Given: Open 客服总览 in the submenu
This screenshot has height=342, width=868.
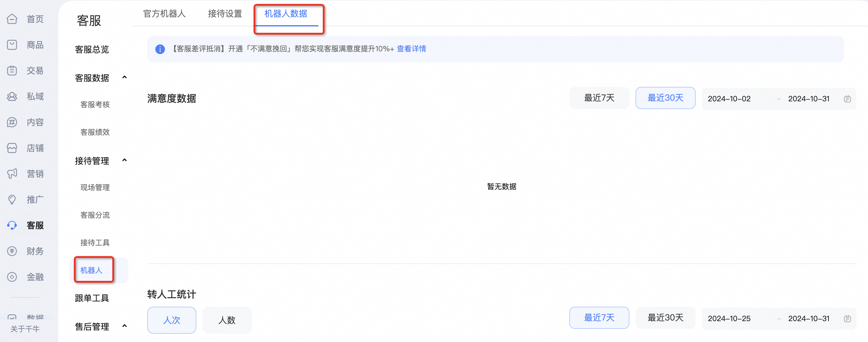Looking at the screenshot, I should point(92,49).
